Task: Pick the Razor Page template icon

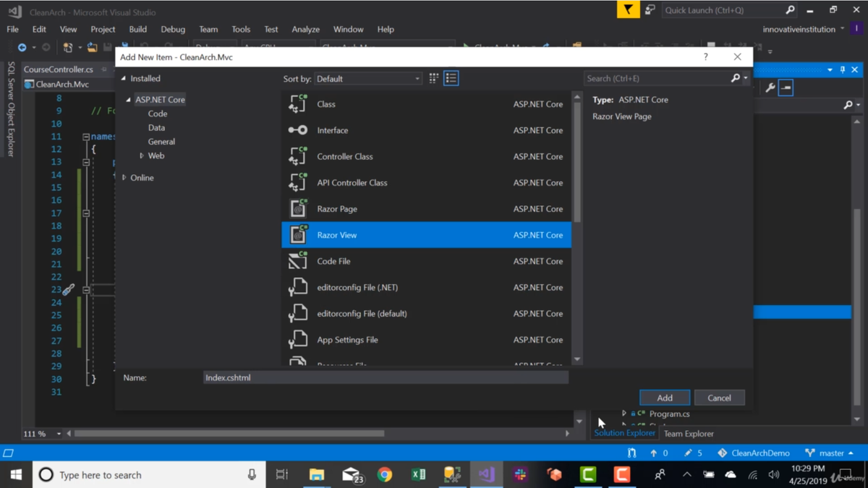Action: (298, 208)
